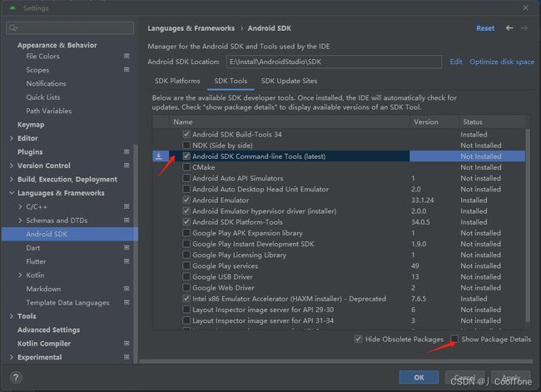541x392 pixels.
Task: Click the project-level icon beside Flutter
Action: click(x=127, y=261)
